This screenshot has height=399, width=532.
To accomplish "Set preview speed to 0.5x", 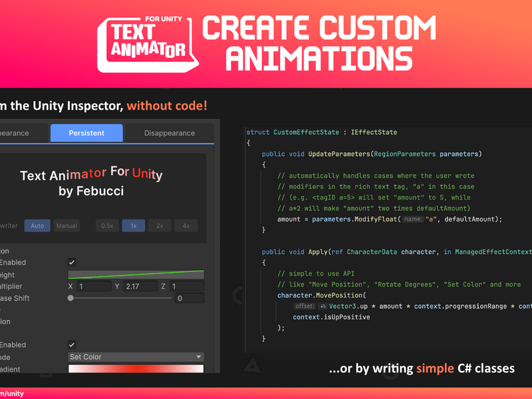I will tap(107, 225).
